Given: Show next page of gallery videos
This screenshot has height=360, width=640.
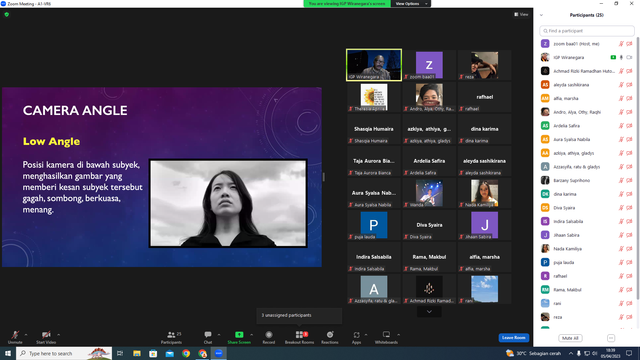Looking at the screenshot, I should click(429, 312).
